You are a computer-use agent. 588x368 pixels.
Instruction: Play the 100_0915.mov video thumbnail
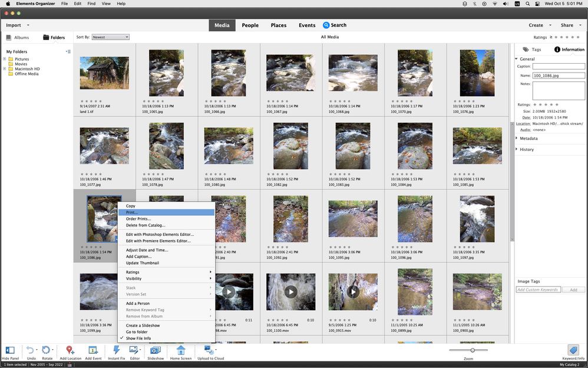tap(353, 292)
